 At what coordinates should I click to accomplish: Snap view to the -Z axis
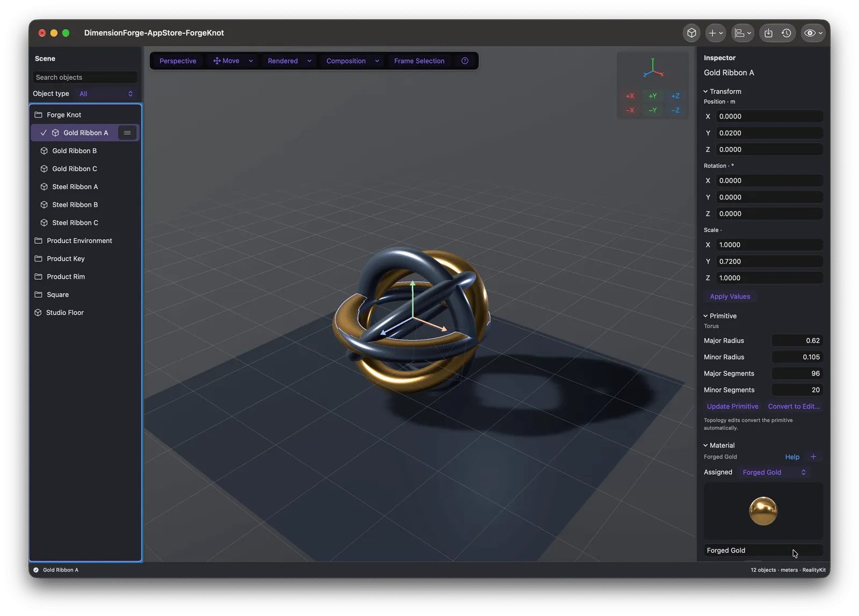(x=675, y=110)
